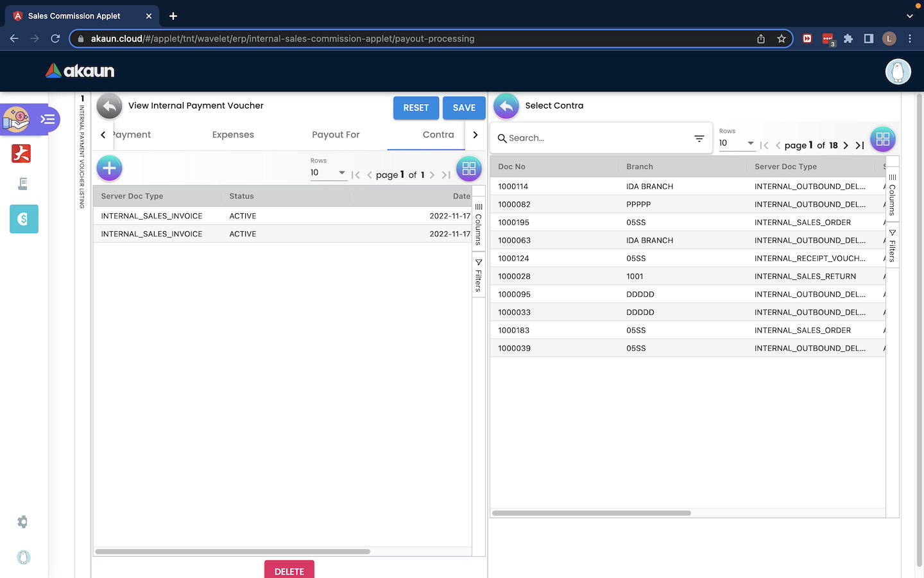Switch to the Expenses tab
The image size is (924, 578).
[x=233, y=135]
